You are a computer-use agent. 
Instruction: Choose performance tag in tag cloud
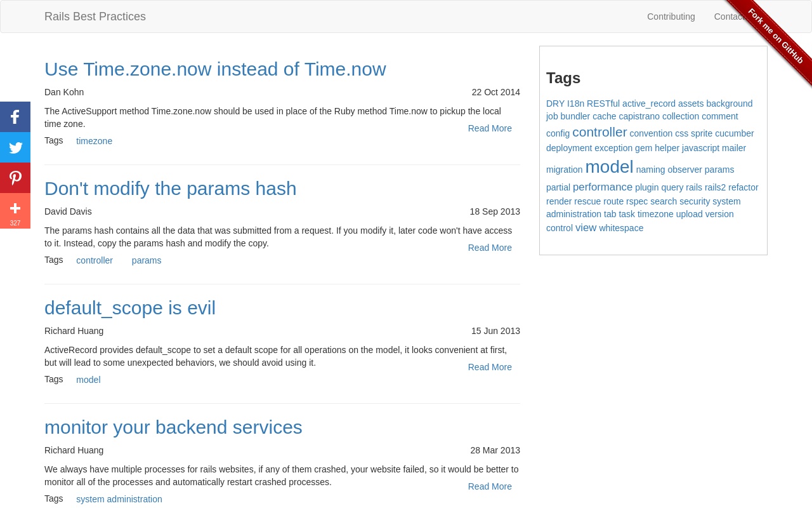point(603,187)
